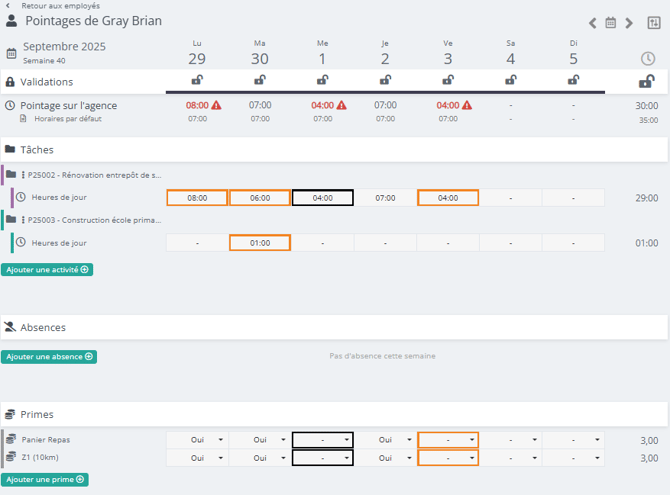Click warning icon on Monday 08:00 pointage
The width and height of the screenshot is (670, 495).
coord(216,105)
